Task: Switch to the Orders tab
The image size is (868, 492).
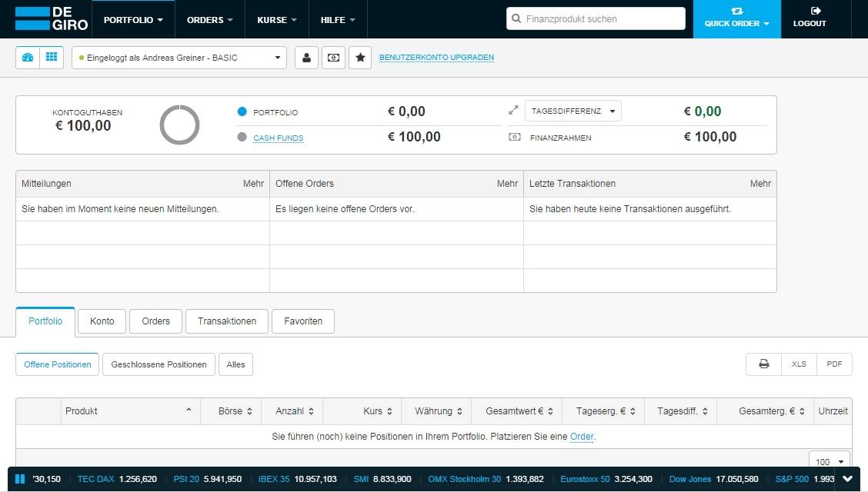Action: click(155, 321)
